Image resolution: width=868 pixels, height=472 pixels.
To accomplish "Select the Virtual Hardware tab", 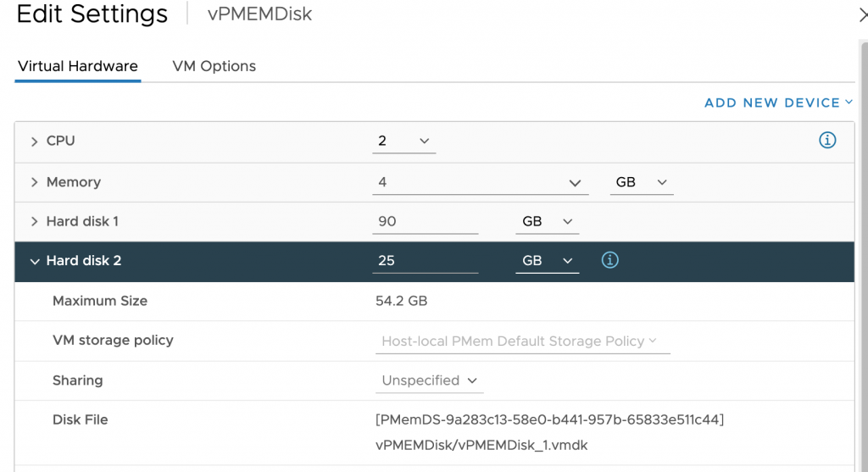I will coord(78,66).
